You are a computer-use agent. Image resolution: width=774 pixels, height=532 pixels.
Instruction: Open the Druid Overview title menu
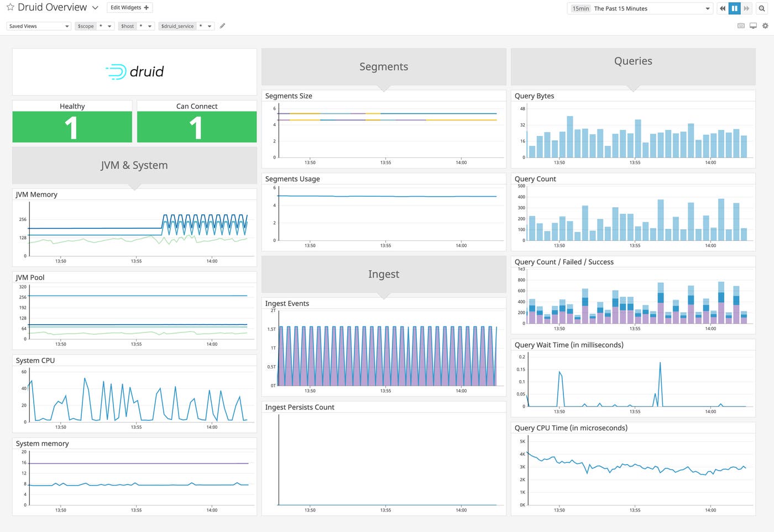(95, 8)
